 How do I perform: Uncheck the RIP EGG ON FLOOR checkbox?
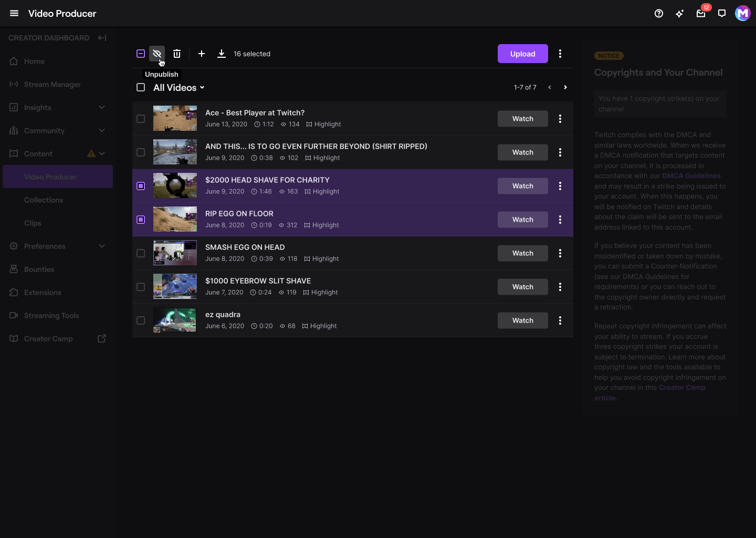click(x=141, y=220)
